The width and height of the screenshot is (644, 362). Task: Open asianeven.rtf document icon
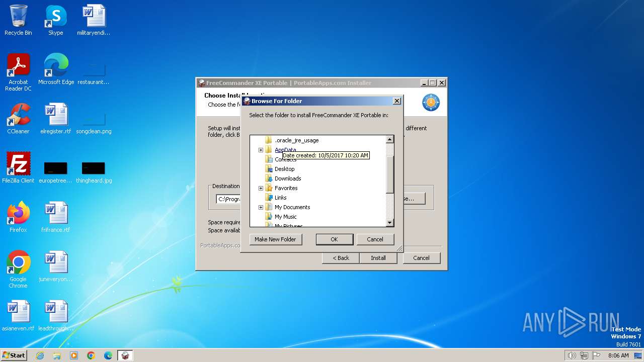(x=18, y=315)
